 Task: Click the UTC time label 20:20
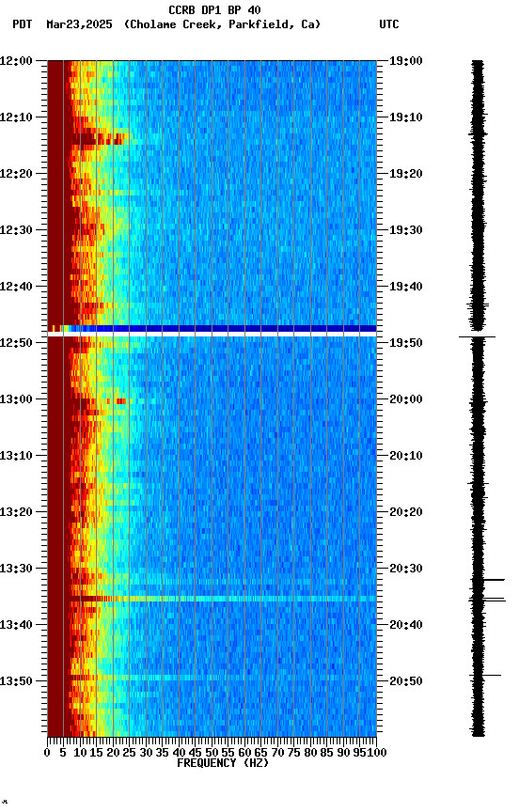406,513
